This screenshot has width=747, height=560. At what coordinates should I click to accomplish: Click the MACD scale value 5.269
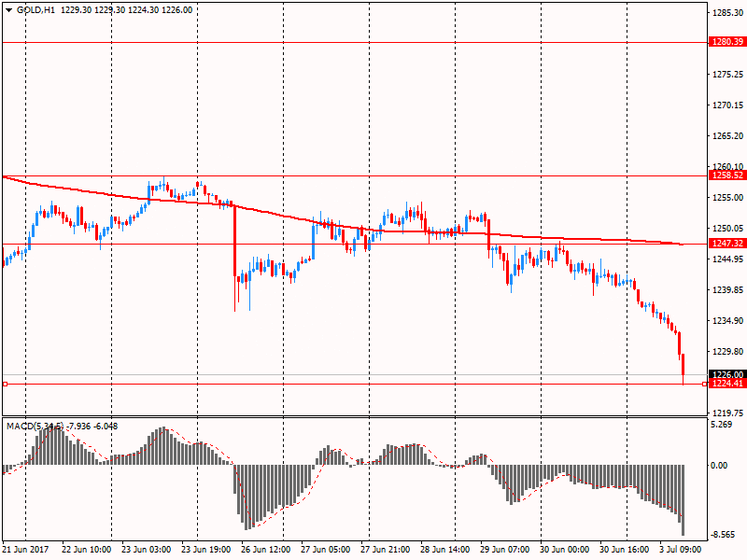click(721, 425)
